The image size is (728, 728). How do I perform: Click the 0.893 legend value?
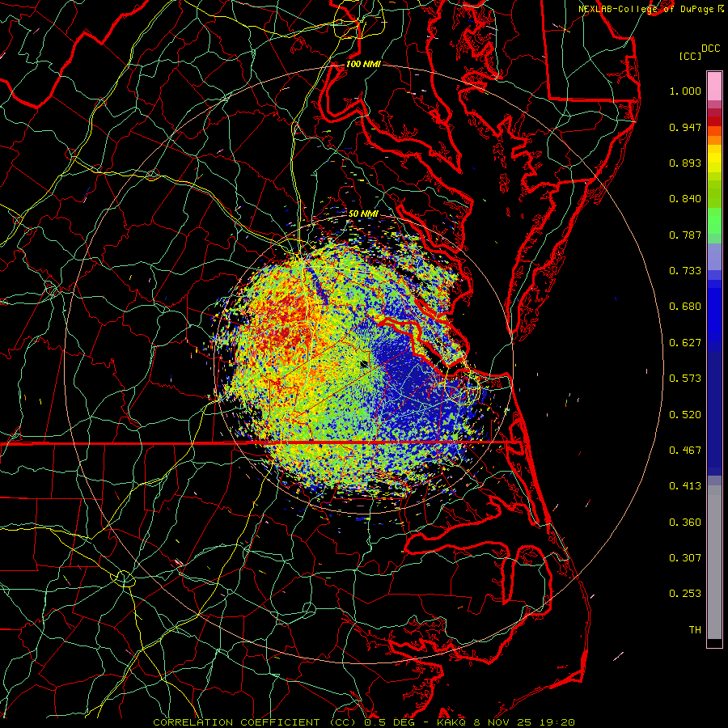click(x=685, y=163)
